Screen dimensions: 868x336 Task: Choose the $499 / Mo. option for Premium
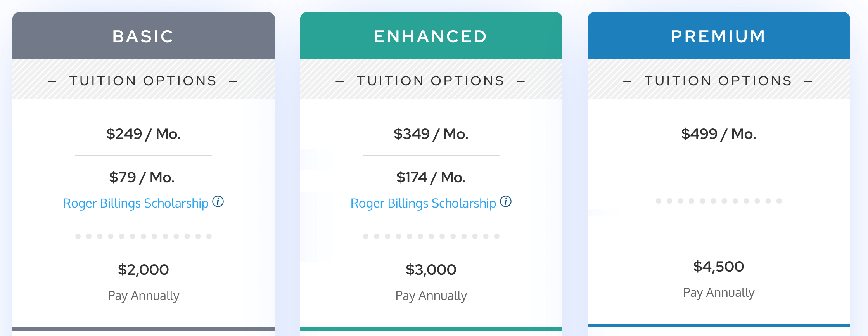(x=718, y=133)
